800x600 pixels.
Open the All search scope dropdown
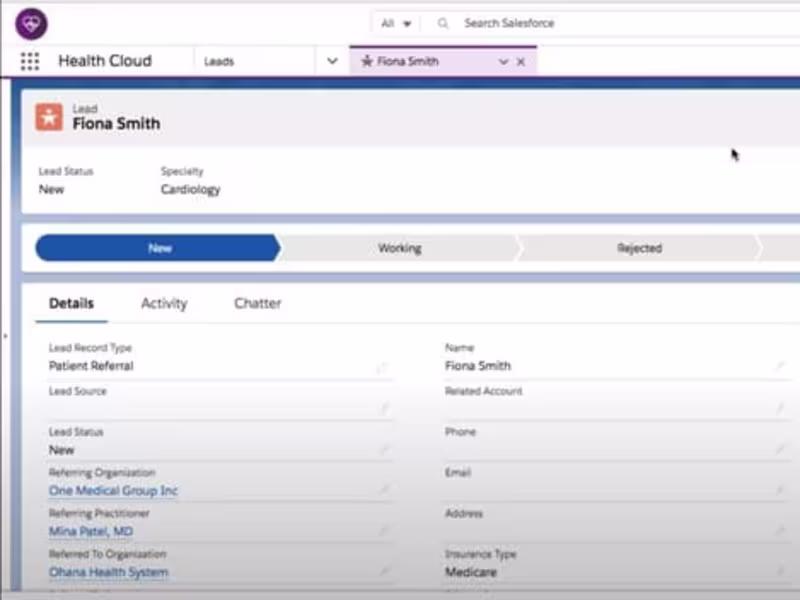click(396, 23)
